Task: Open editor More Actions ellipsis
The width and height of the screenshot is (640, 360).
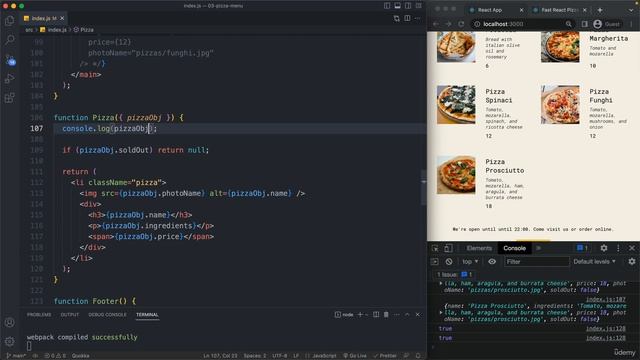Action: click(x=417, y=18)
